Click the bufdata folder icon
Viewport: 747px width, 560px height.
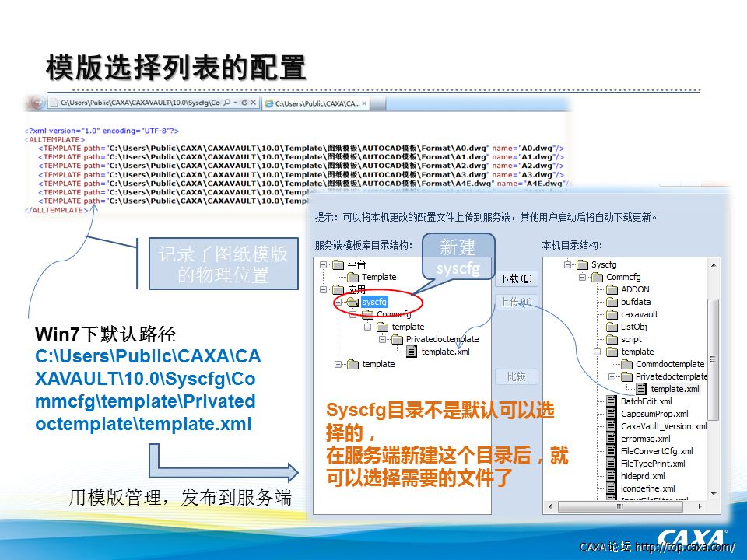click(x=612, y=302)
